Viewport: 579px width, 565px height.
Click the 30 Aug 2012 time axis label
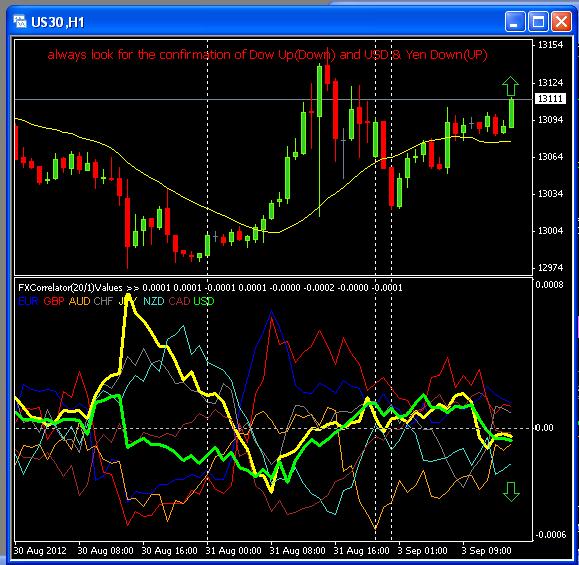tap(40, 551)
